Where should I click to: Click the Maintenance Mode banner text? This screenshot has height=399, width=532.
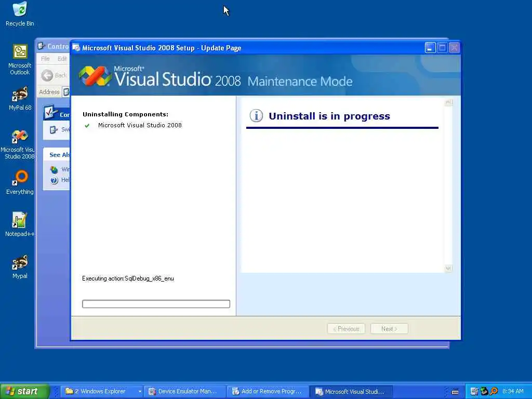(x=300, y=82)
